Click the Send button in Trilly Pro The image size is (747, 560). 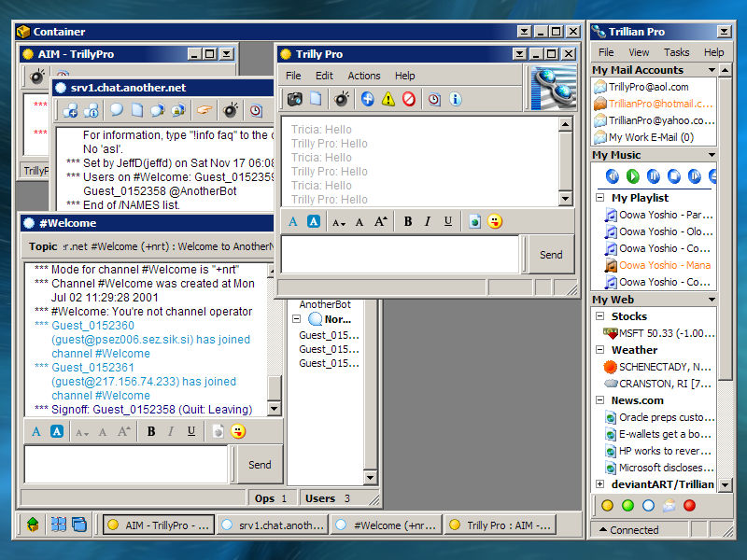tap(550, 254)
